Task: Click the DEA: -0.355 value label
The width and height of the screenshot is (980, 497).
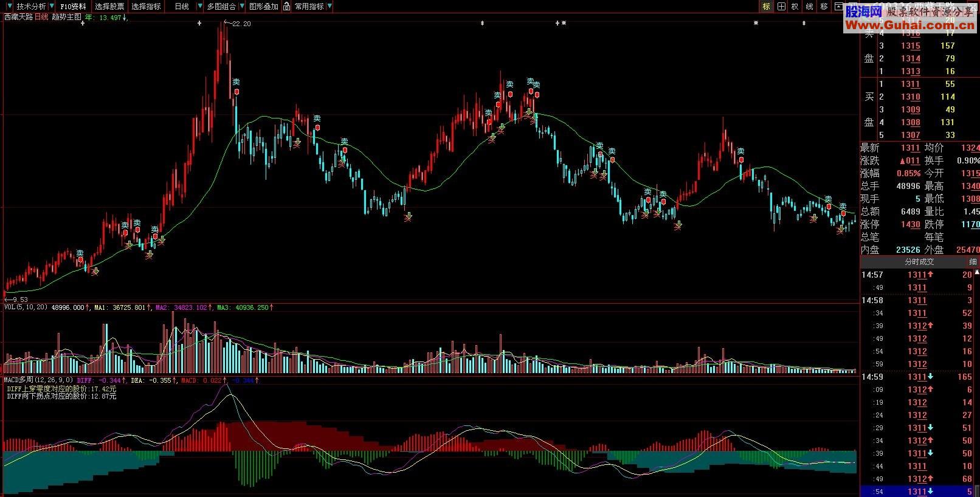Action: point(151,380)
